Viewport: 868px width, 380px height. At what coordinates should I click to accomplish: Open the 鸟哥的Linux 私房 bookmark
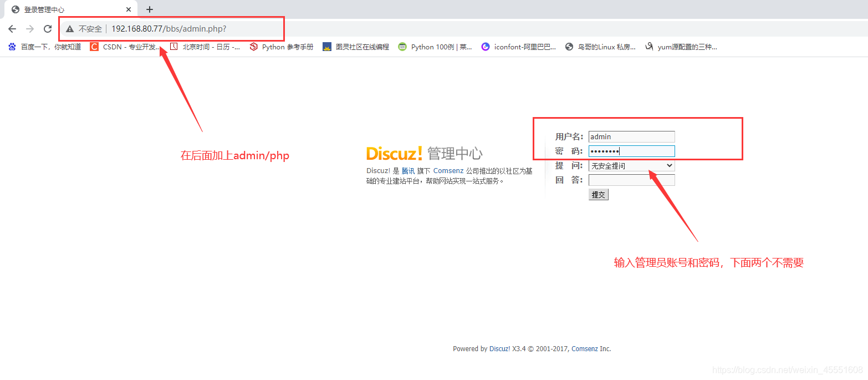(x=600, y=47)
